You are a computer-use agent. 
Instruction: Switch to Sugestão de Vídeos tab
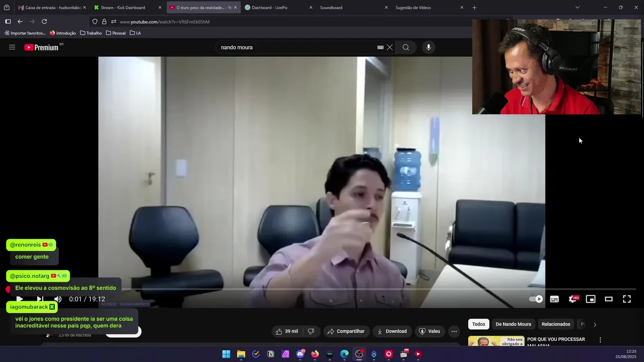click(428, 8)
